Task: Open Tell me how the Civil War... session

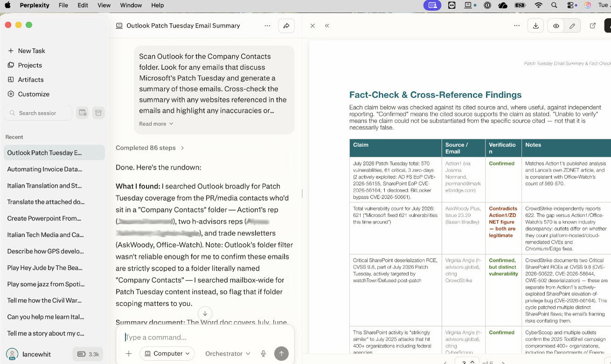Action: [54, 300]
